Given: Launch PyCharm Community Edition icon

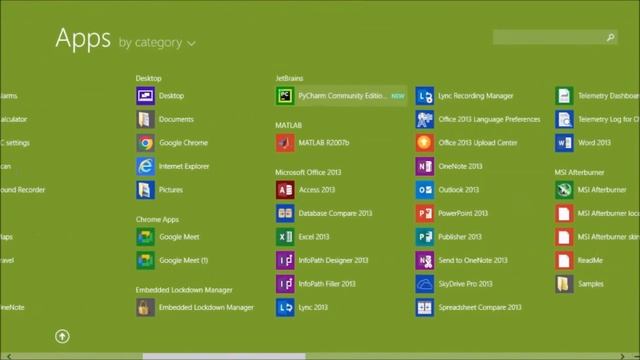Looking at the screenshot, I should click(285, 96).
